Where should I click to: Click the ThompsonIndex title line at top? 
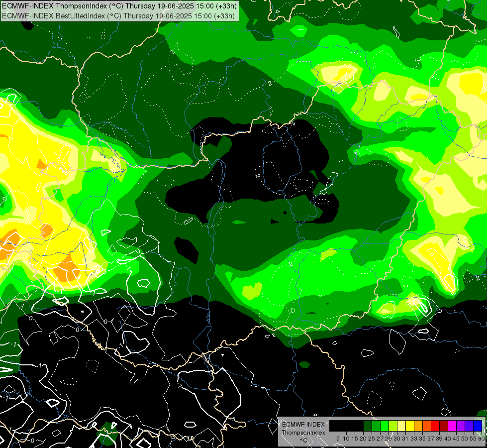click(x=119, y=5)
